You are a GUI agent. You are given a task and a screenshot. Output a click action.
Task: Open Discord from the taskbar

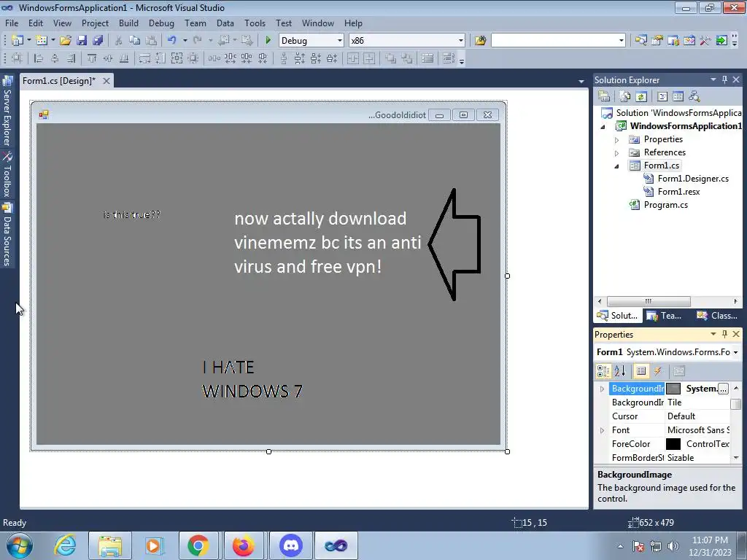(x=291, y=545)
